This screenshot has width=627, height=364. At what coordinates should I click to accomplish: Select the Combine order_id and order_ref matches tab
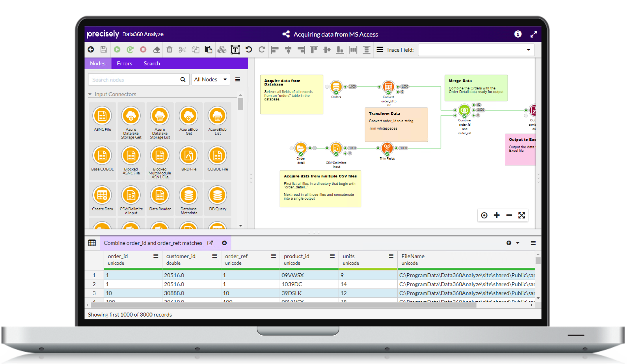pyautogui.click(x=153, y=243)
